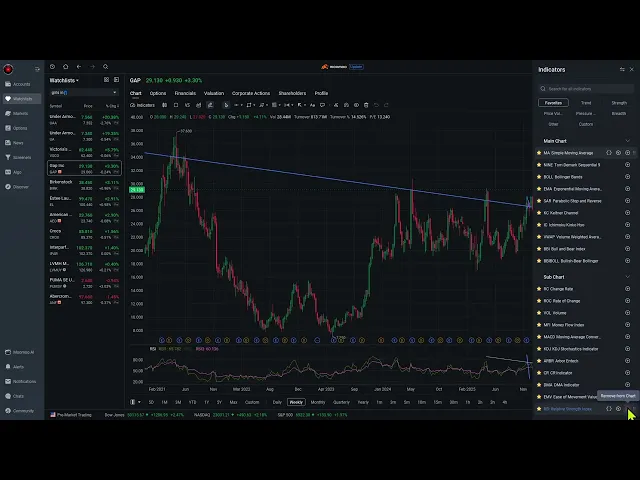Image resolution: width=640 pixels, height=480 pixels.
Task: Open the Watchlists dropdown
Action: [64, 80]
